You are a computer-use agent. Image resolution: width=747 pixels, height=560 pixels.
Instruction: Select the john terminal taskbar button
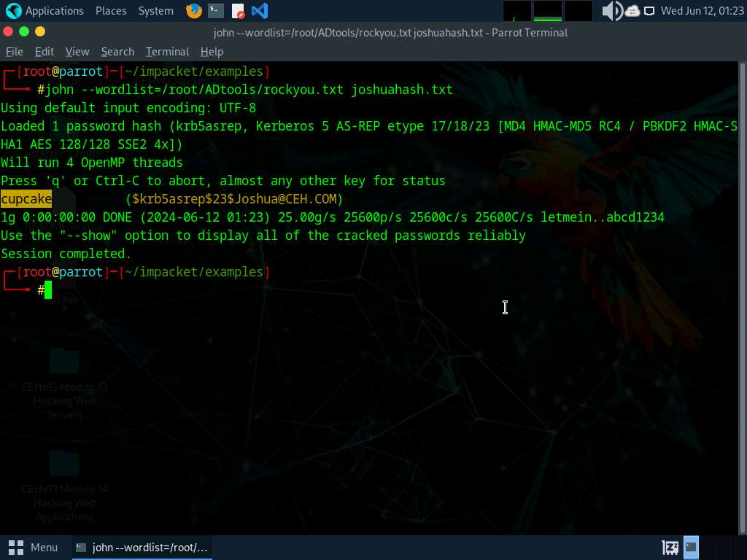142,547
